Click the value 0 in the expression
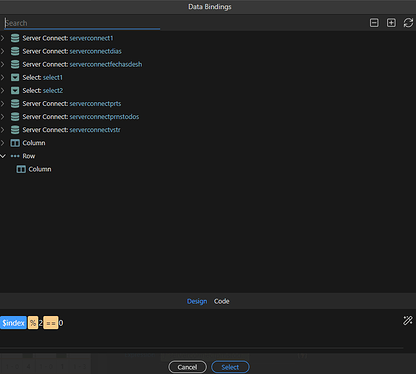 coord(61,323)
